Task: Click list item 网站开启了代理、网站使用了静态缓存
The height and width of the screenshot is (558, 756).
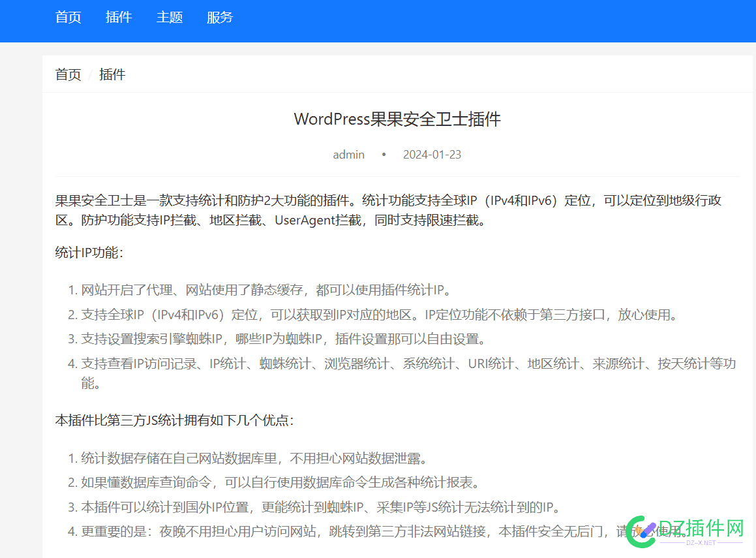Action: (x=267, y=290)
